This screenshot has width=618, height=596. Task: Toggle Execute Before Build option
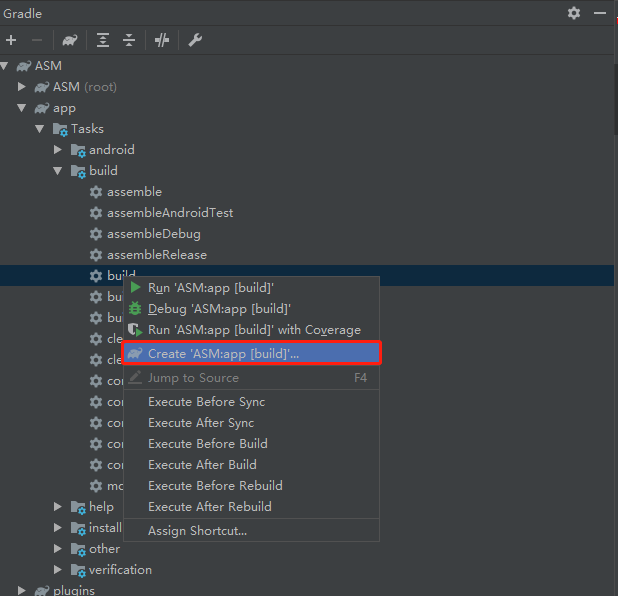coord(251,443)
